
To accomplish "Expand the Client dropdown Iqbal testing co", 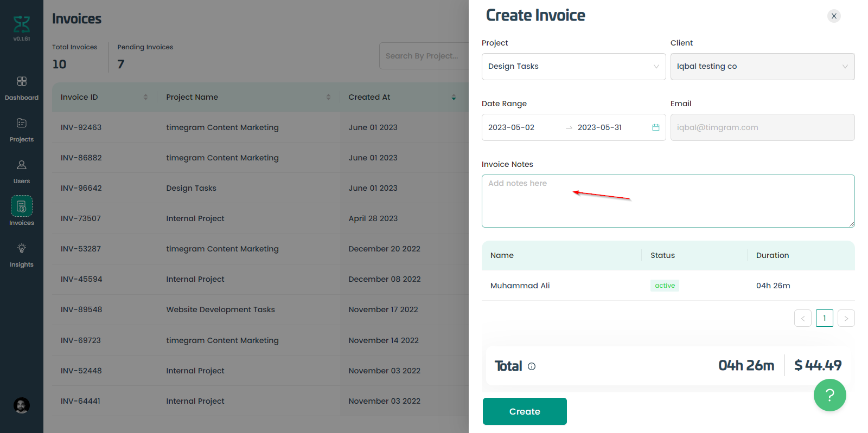I will (762, 67).
